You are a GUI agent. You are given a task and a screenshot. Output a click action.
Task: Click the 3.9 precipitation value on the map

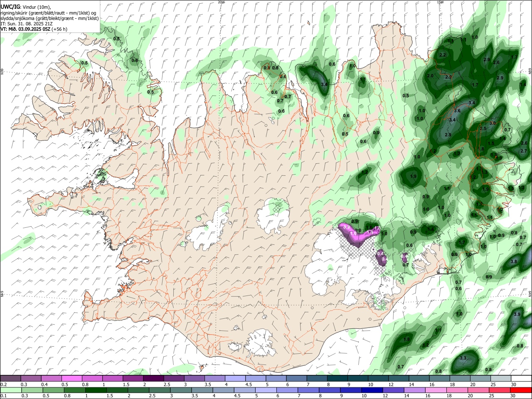(x=517, y=315)
